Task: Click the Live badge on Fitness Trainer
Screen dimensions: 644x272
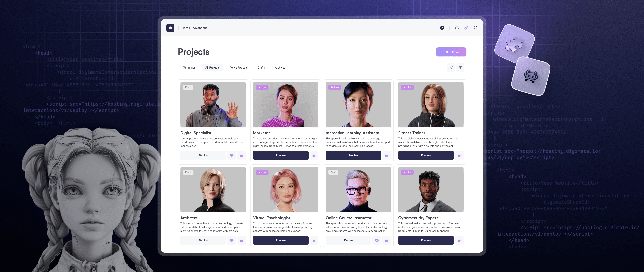Action: click(407, 87)
